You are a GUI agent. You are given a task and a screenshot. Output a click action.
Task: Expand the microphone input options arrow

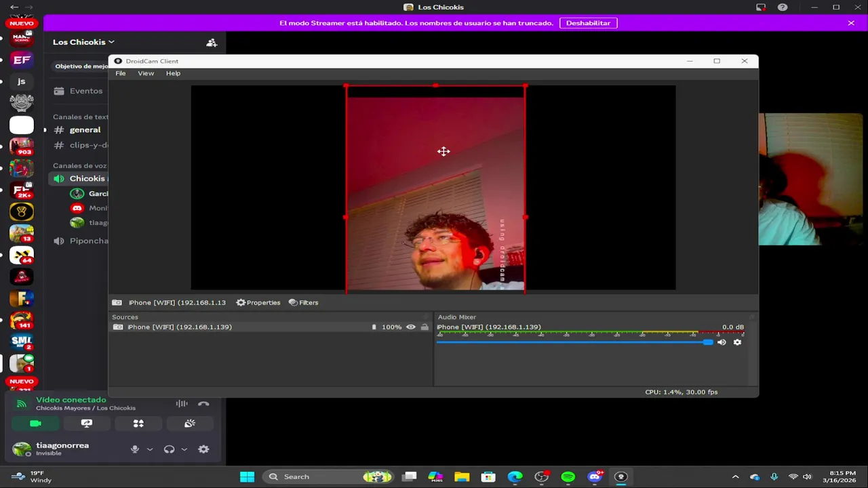(150, 449)
